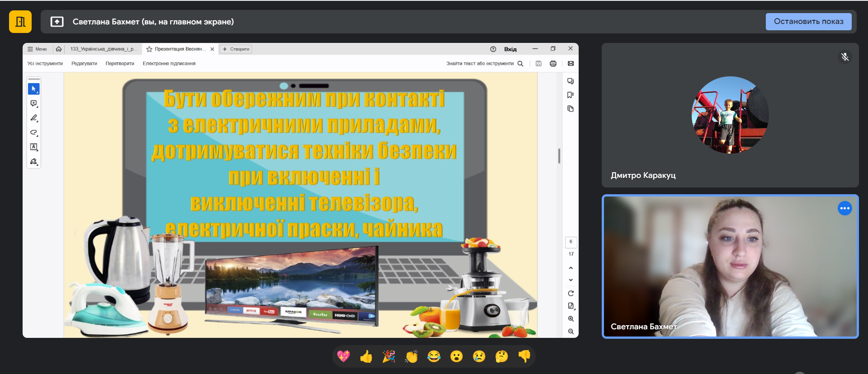
Task: Select the highlighter pen tool
Action: click(x=34, y=118)
